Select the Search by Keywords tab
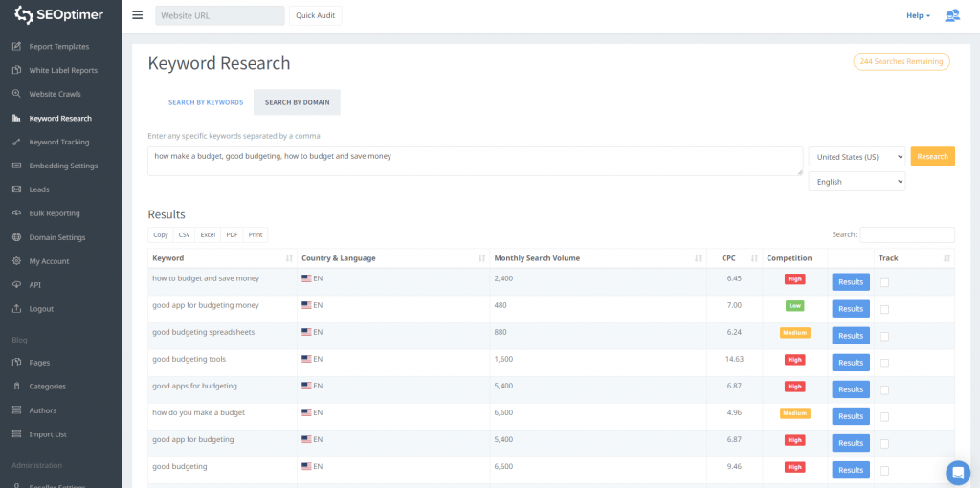This screenshot has width=980, height=488. pos(206,102)
